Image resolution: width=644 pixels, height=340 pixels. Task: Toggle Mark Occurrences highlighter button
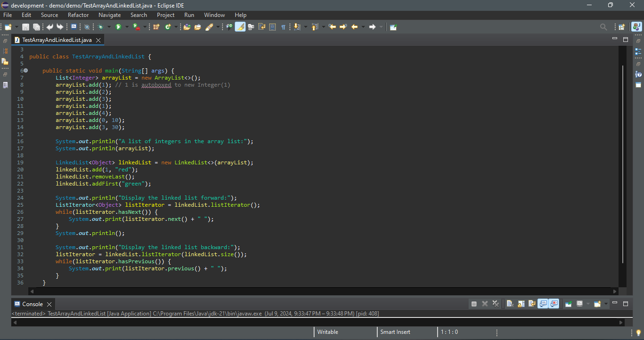click(x=240, y=27)
